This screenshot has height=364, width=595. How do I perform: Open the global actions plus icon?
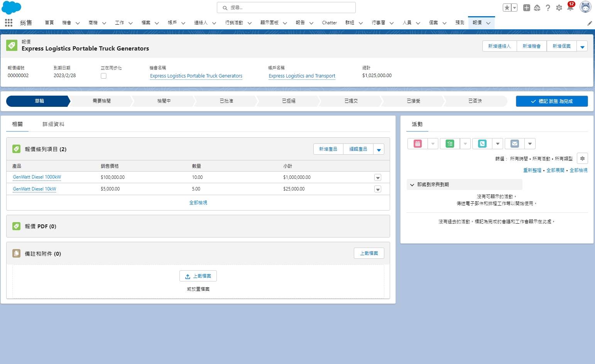526,8
